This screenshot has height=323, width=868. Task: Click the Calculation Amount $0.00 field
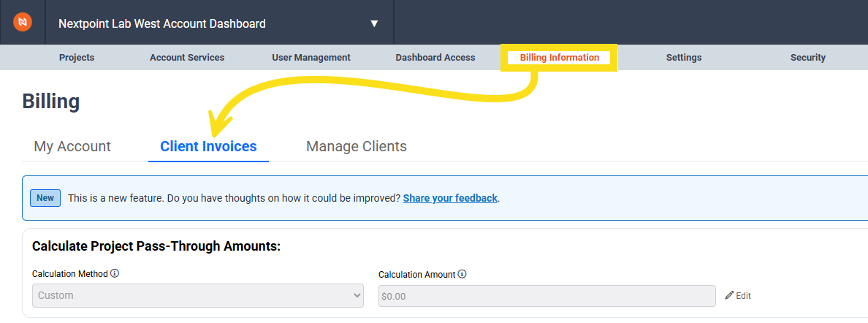547,296
